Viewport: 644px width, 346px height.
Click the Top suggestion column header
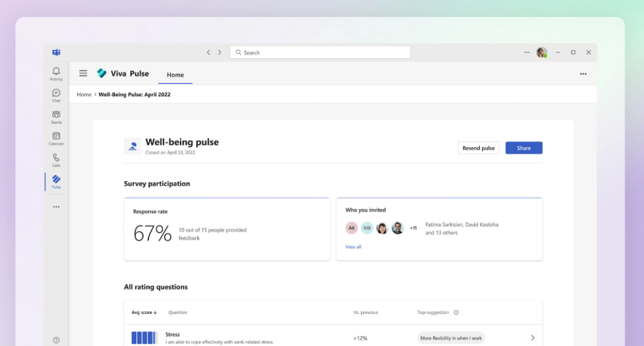pyautogui.click(x=433, y=312)
